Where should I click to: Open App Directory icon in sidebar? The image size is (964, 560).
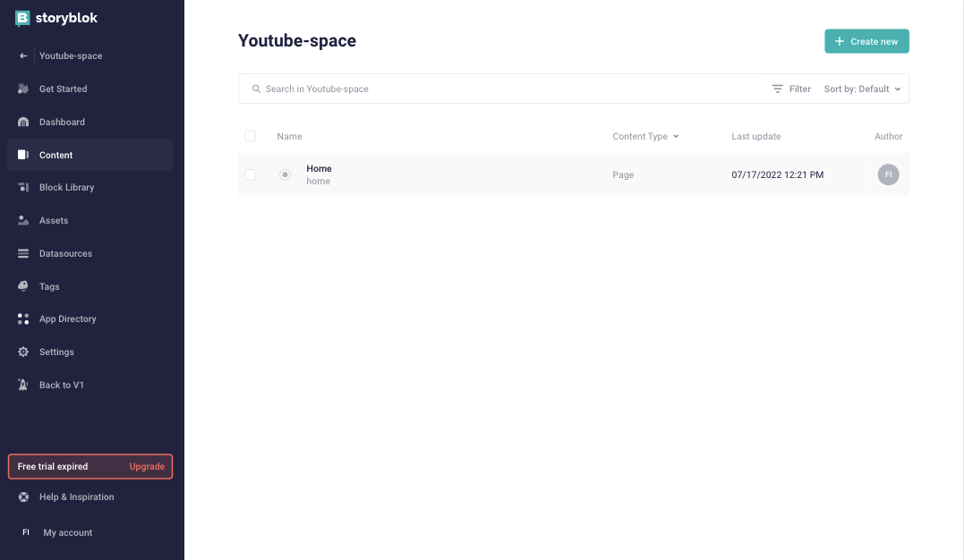point(23,319)
